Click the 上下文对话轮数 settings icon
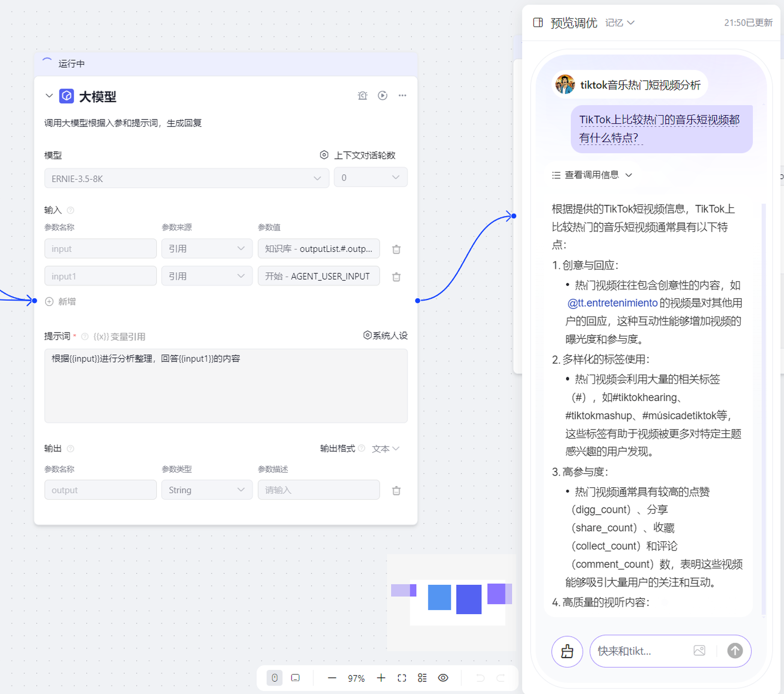Image resolution: width=784 pixels, height=694 pixels. coord(324,155)
